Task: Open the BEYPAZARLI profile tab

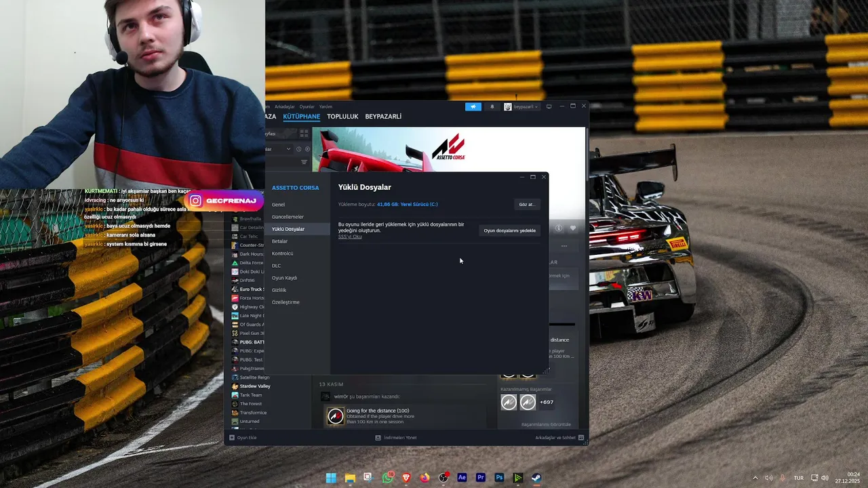Action: point(383,117)
